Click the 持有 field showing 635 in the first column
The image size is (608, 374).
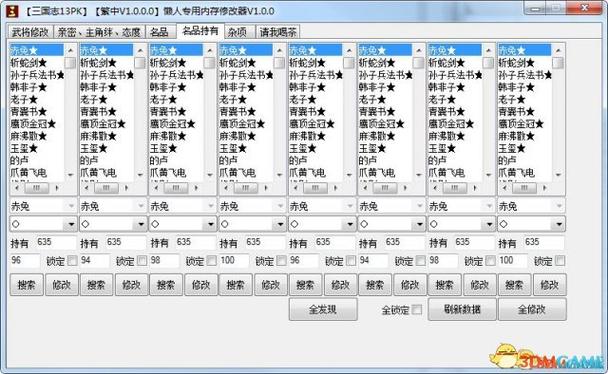(x=56, y=243)
